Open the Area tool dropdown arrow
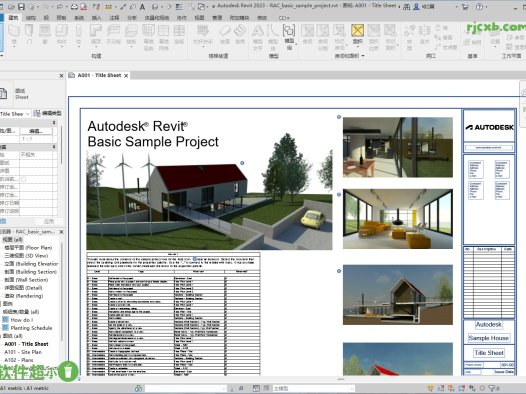 [358, 46]
